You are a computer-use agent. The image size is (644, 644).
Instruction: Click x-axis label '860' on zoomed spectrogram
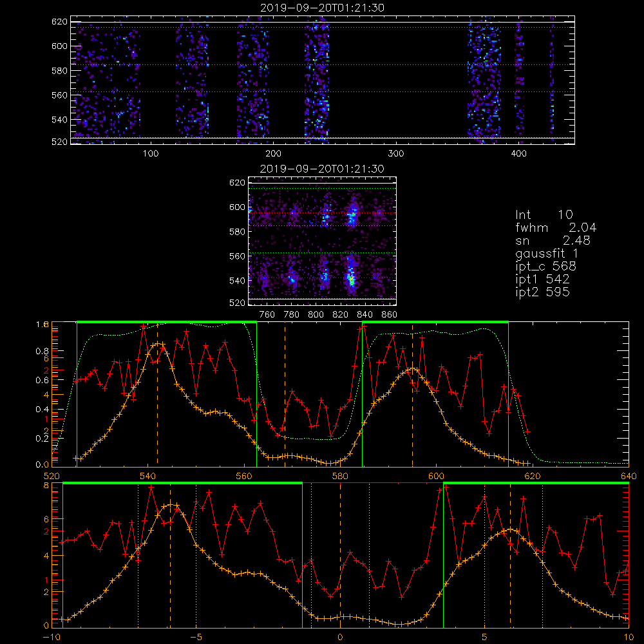pos(390,315)
